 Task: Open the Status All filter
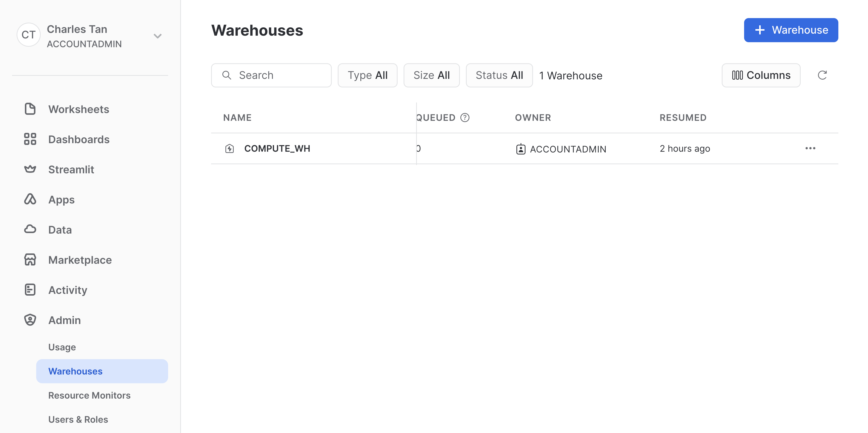point(499,75)
